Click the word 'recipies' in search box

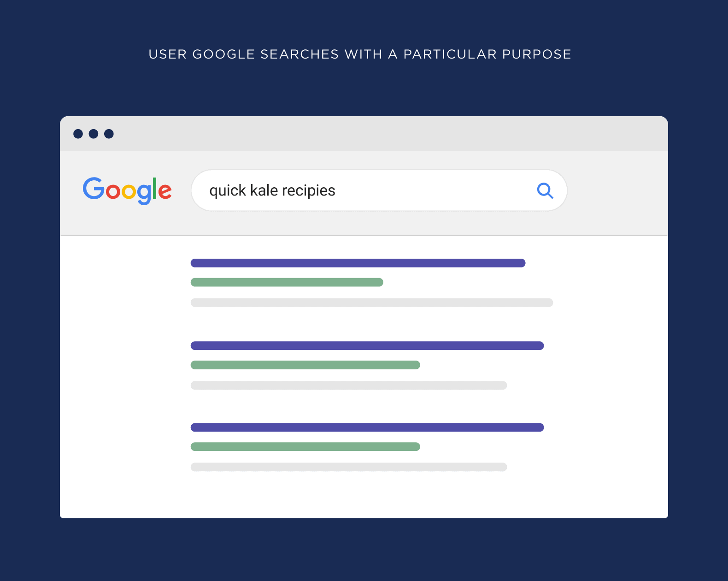[x=309, y=191]
